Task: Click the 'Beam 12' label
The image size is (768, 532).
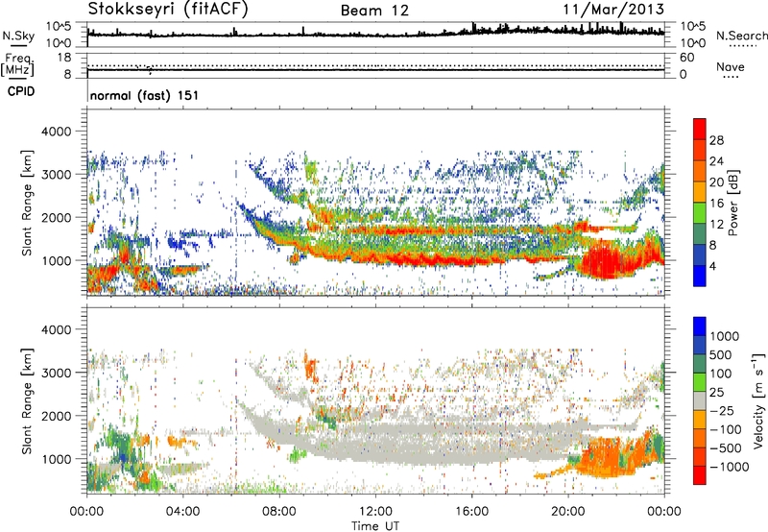Action: pos(374,11)
